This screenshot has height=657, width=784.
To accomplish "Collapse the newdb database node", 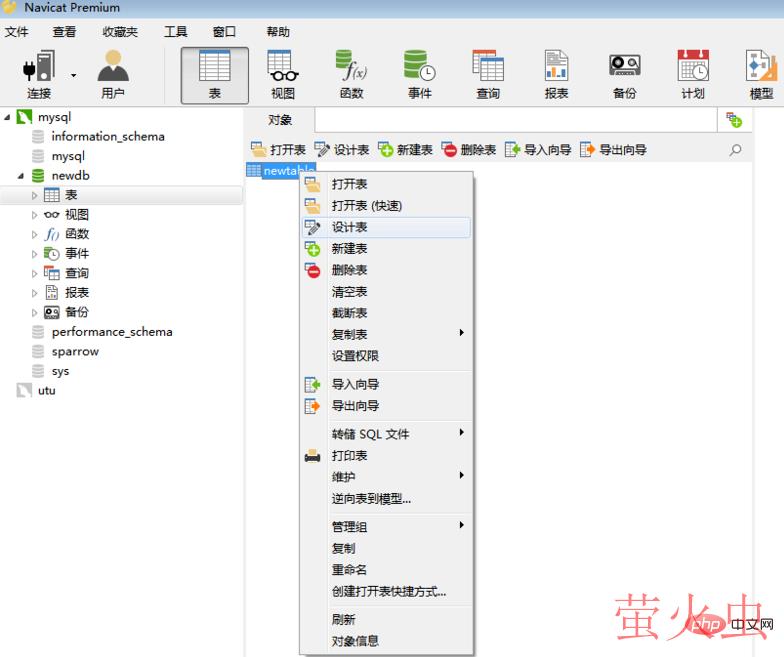I will 20,176.
